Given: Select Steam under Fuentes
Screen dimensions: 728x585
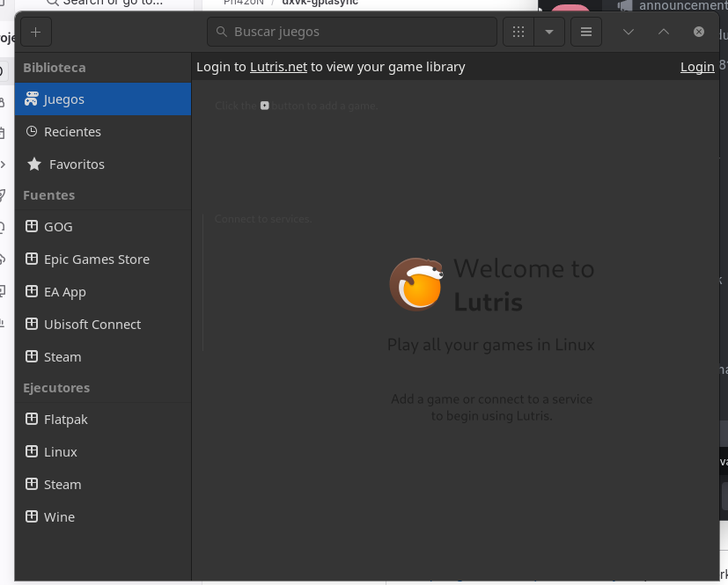Looking at the screenshot, I should point(103,357).
